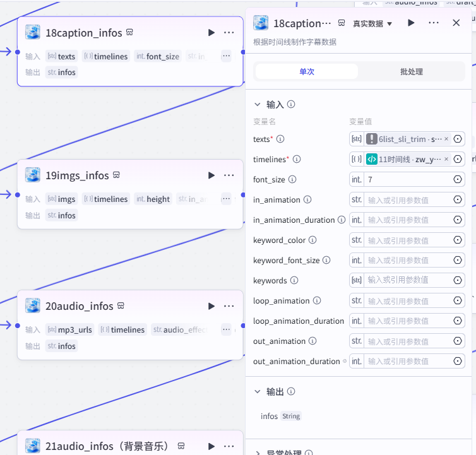This screenshot has width=476, height=455.
Task: Open more options for 18caption_infos node
Action: pos(229,32)
